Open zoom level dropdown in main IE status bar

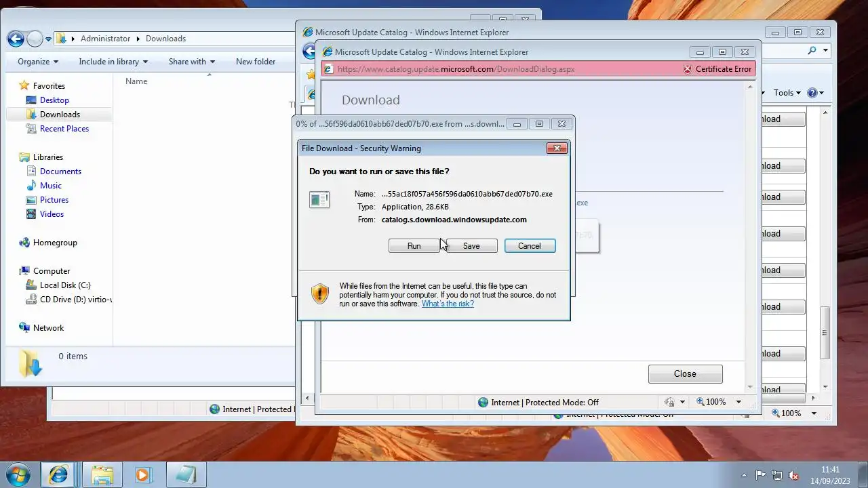tap(814, 413)
